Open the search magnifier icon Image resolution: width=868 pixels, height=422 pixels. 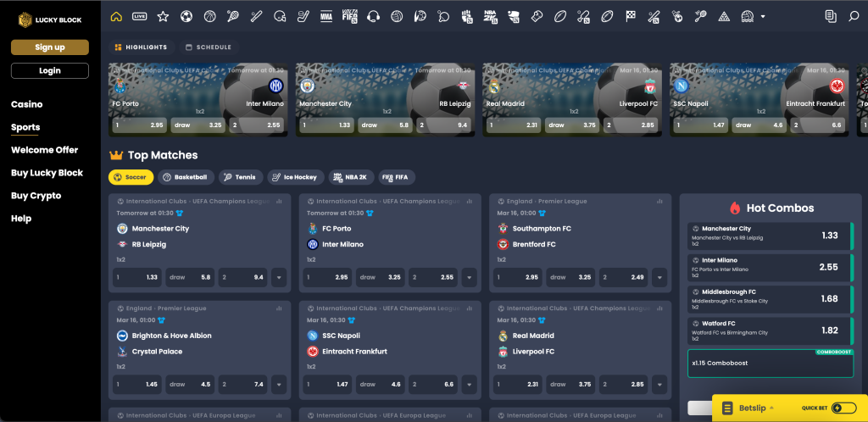click(x=854, y=17)
